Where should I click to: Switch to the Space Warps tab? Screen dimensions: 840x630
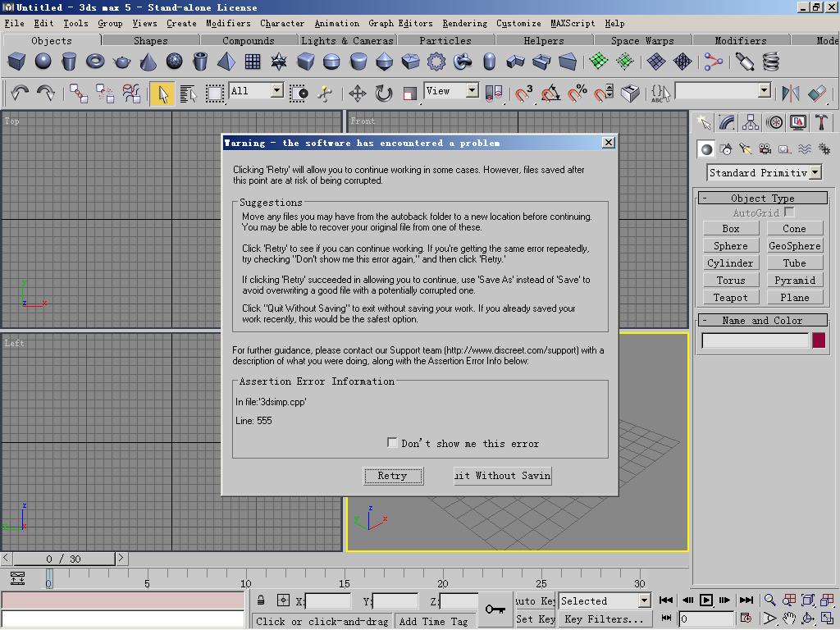pyautogui.click(x=642, y=41)
